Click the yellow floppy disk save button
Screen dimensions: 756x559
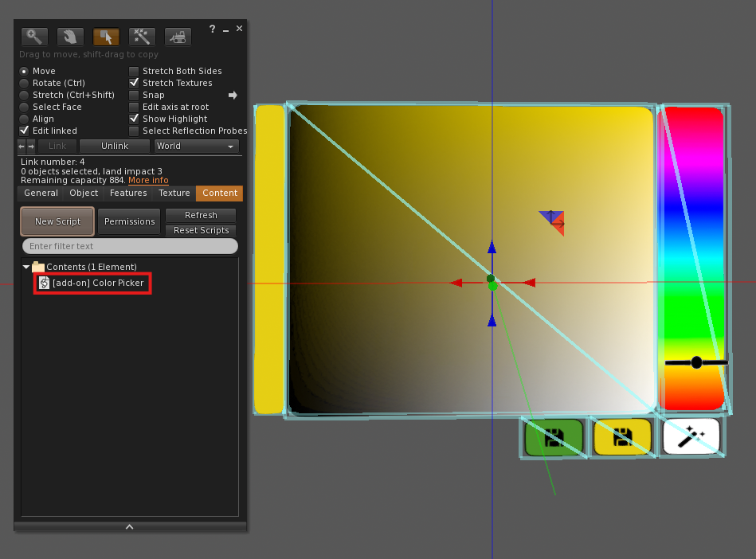point(622,437)
